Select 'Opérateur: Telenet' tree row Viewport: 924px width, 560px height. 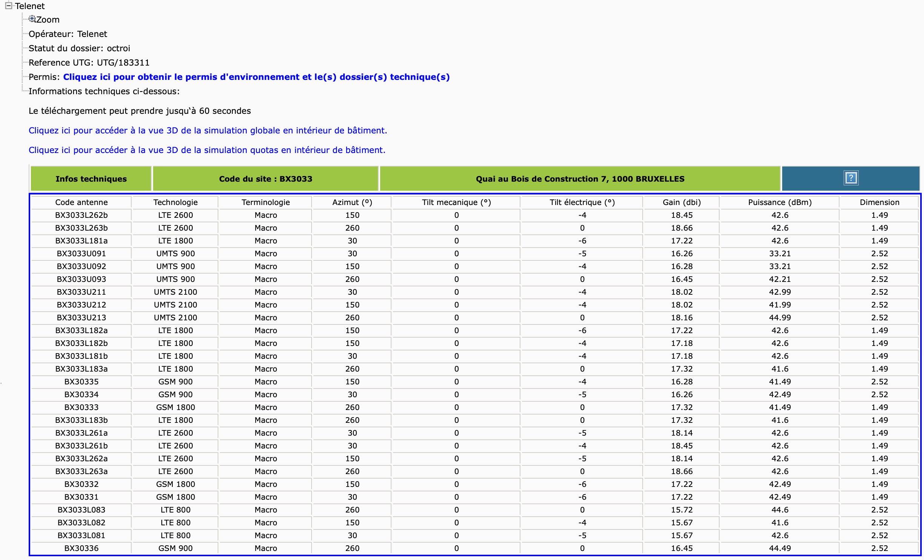pyautogui.click(x=68, y=34)
